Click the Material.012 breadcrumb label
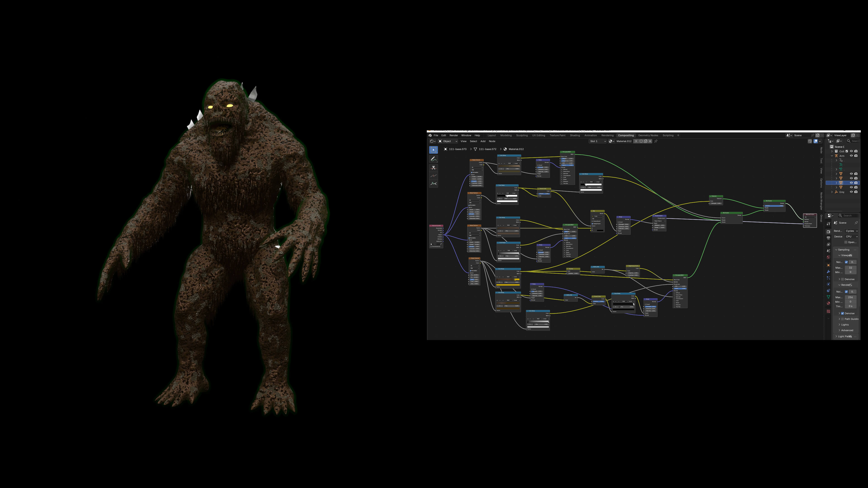 pyautogui.click(x=516, y=149)
